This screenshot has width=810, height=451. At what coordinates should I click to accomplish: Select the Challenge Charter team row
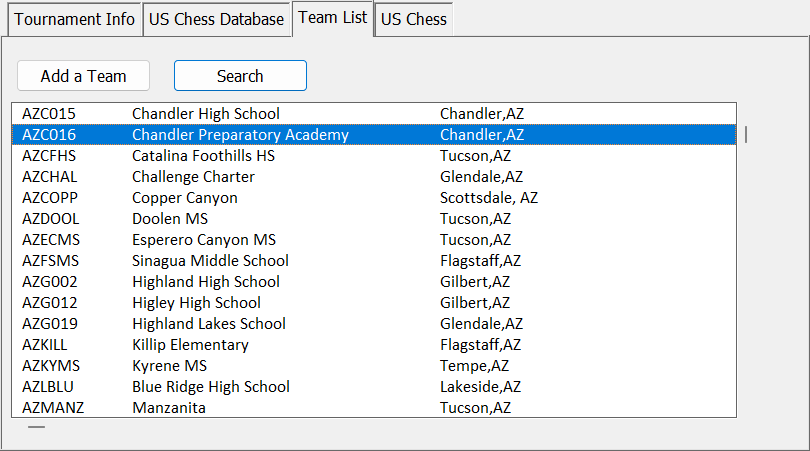click(193, 177)
